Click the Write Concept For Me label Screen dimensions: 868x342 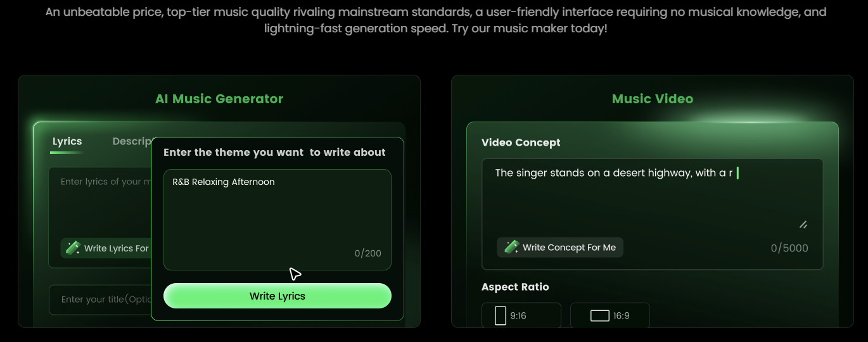[569, 248]
